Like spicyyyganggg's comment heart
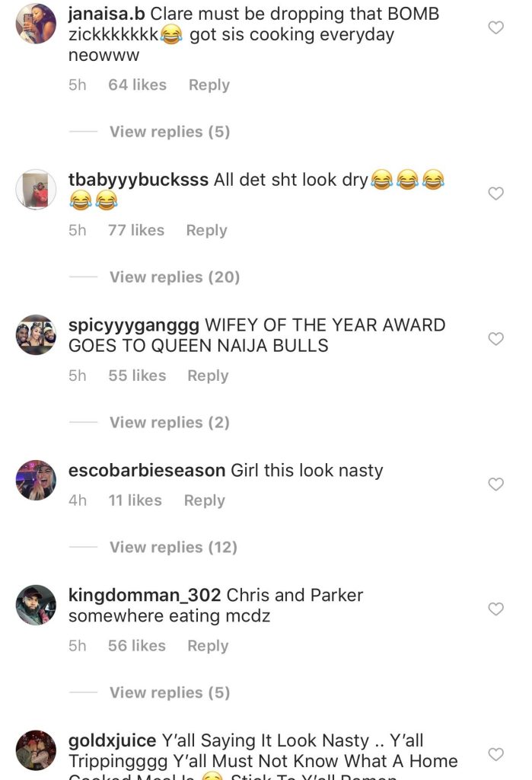 click(x=495, y=339)
